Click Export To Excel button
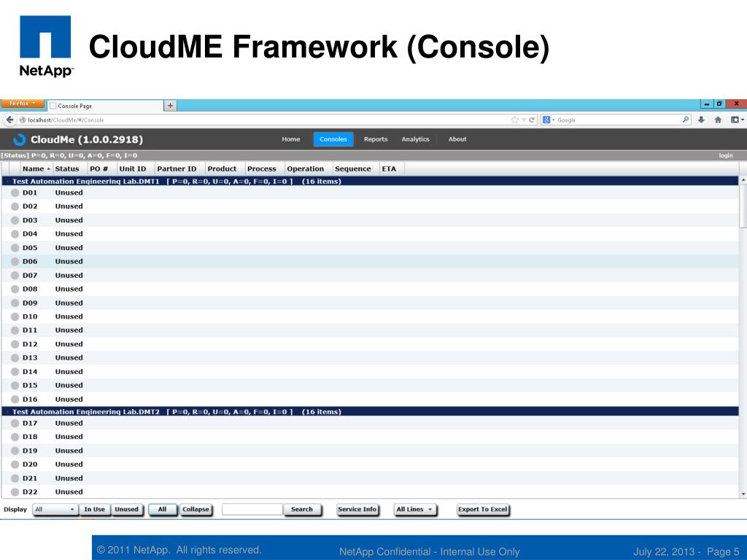The width and height of the screenshot is (747, 560). click(x=483, y=510)
